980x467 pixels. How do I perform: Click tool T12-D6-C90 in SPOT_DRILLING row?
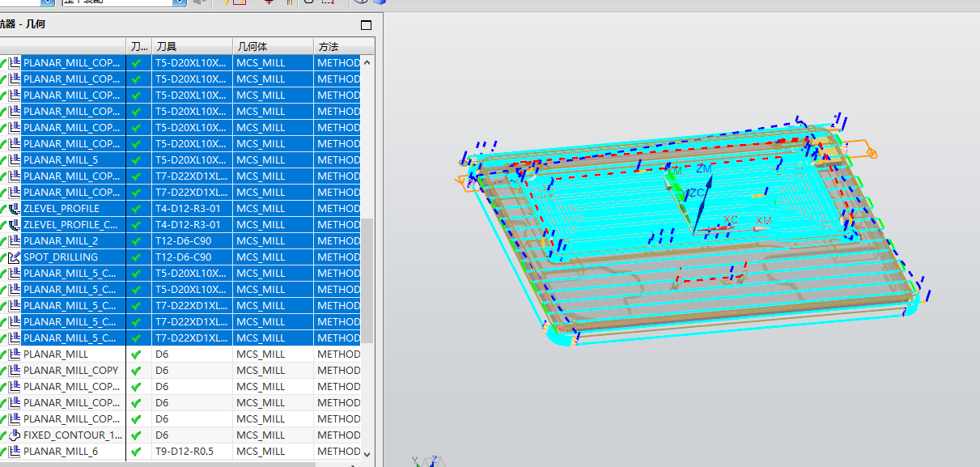point(183,257)
